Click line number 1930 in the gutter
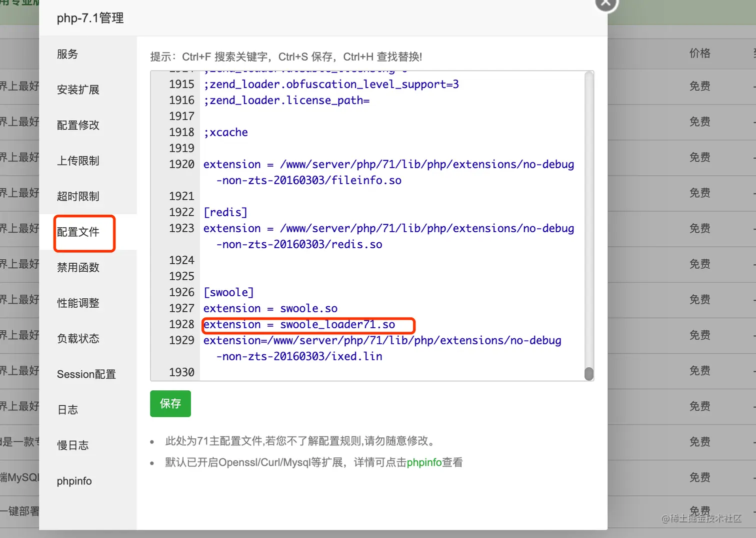 [181, 372]
